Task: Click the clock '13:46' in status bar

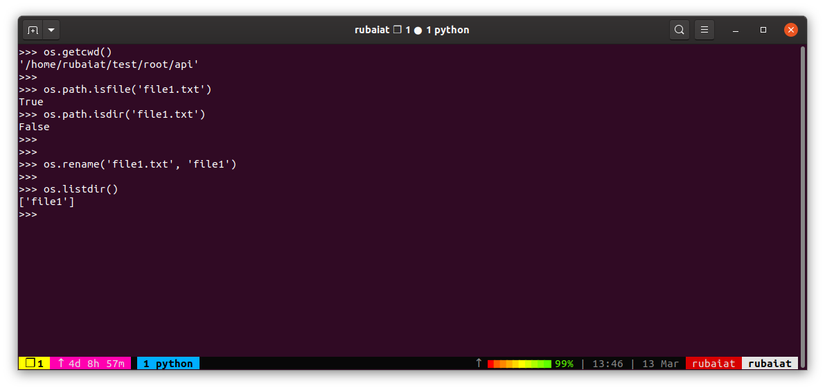Action: (608, 364)
